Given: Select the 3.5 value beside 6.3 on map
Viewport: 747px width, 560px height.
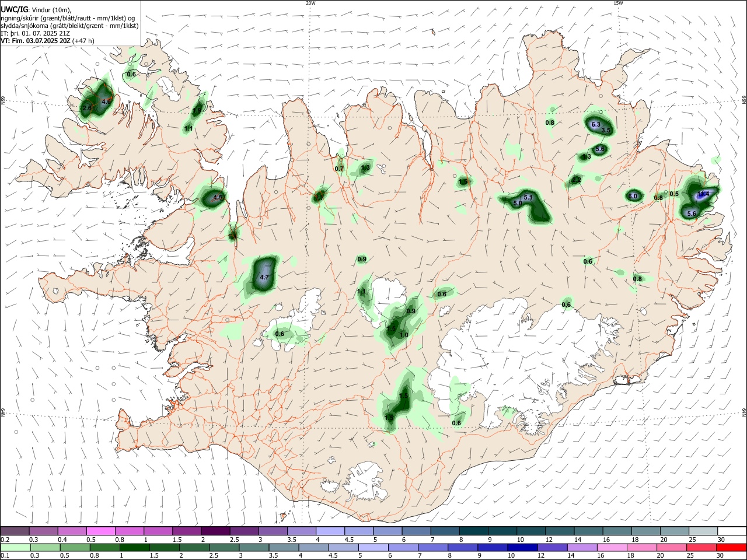Looking at the screenshot, I should click(x=606, y=130).
